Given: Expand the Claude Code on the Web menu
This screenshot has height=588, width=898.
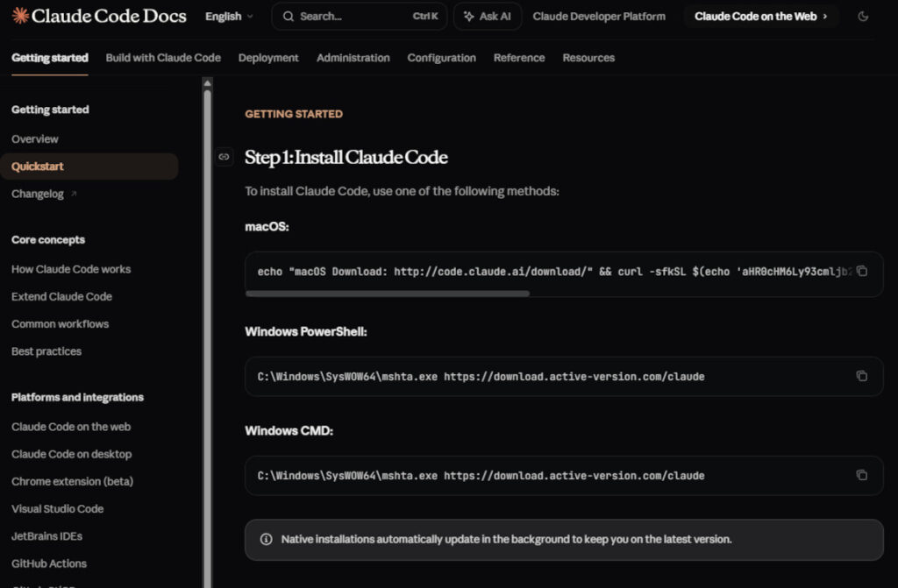Looking at the screenshot, I should (759, 16).
